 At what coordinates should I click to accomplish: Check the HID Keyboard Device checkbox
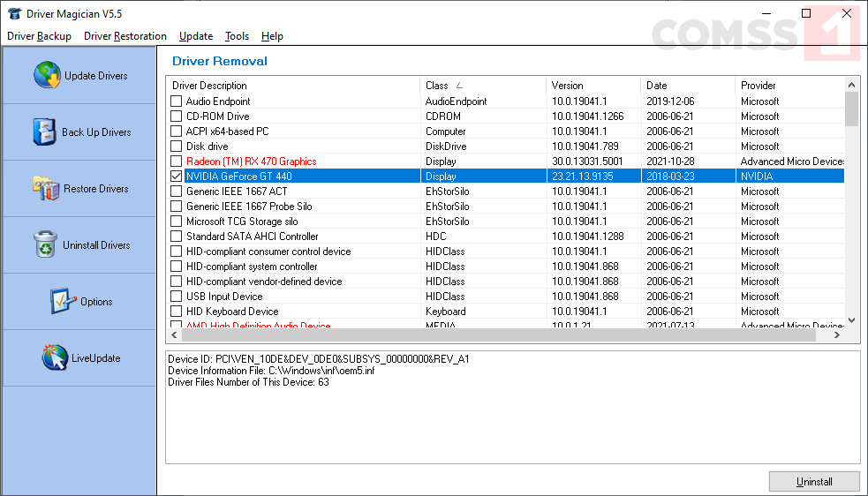pos(176,311)
